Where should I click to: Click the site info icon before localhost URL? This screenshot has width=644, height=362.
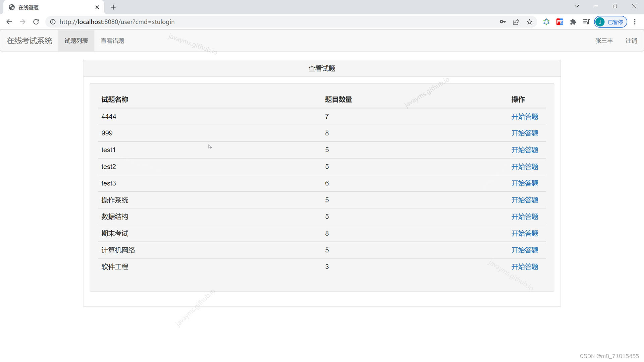point(53,22)
